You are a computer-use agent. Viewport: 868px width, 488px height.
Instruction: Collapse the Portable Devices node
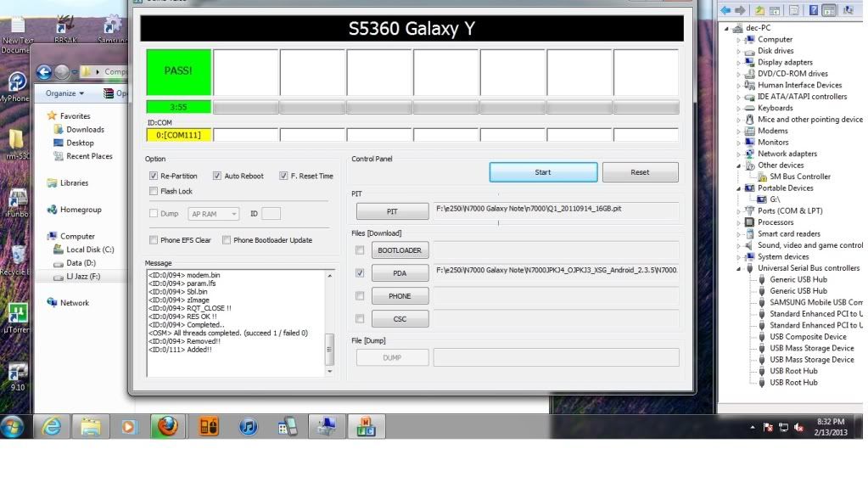point(738,188)
